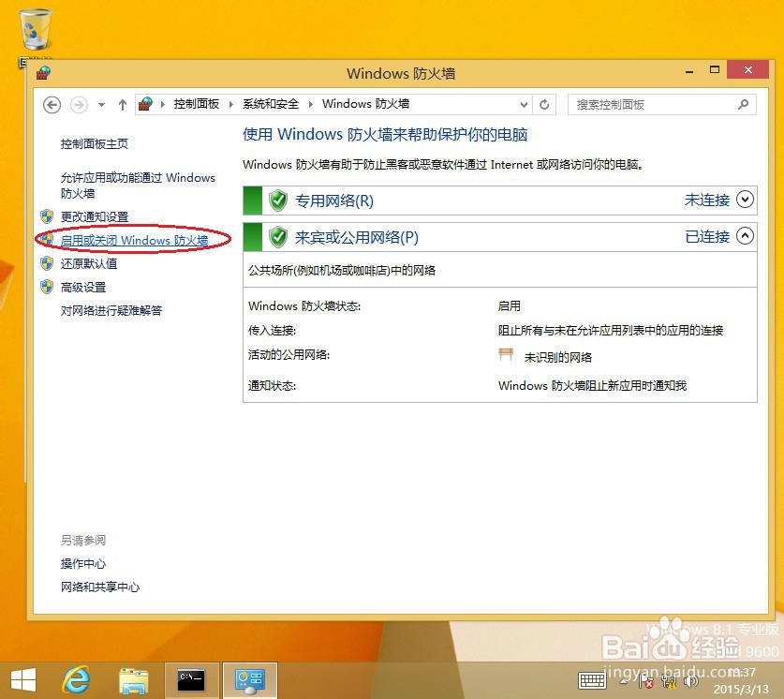Click the Forward navigation arrow
This screenshot has width=784, height=699.
pos(79,105)
